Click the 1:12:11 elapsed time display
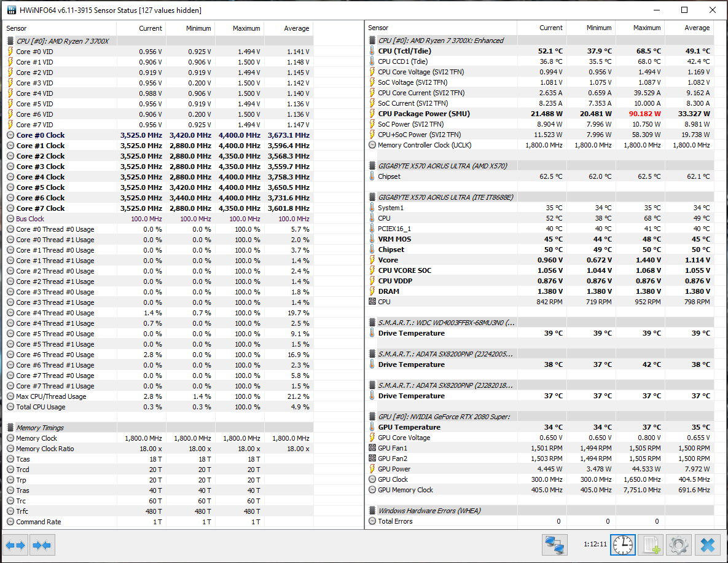Image resolution: width=728 pixels, height=563 pixels. (595, 544)
